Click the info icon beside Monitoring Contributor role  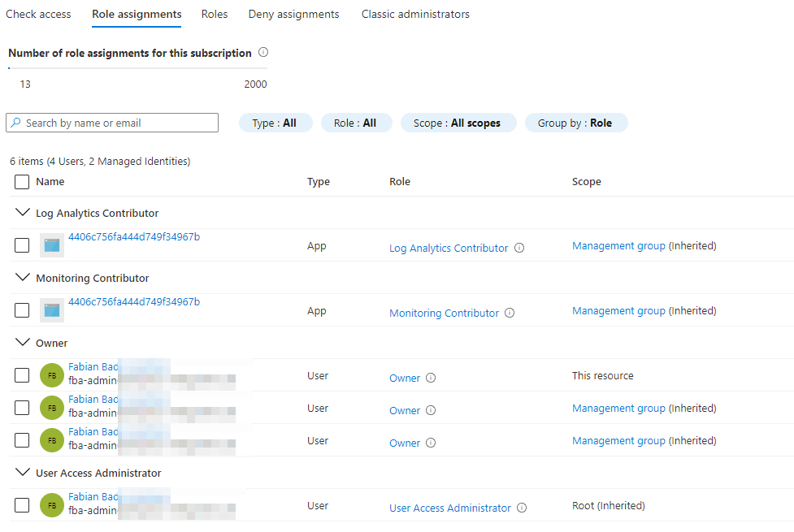[509, 313]
